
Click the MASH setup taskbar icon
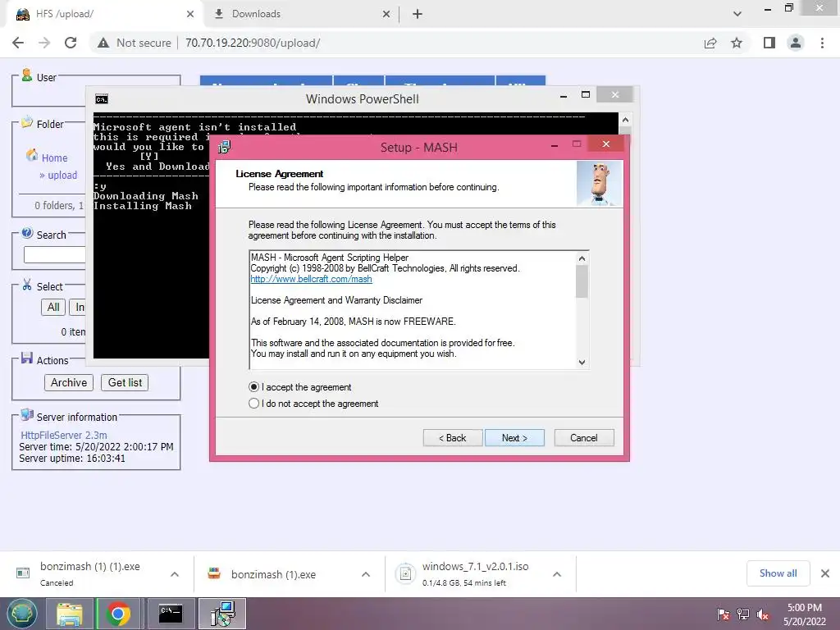point(222,614)
